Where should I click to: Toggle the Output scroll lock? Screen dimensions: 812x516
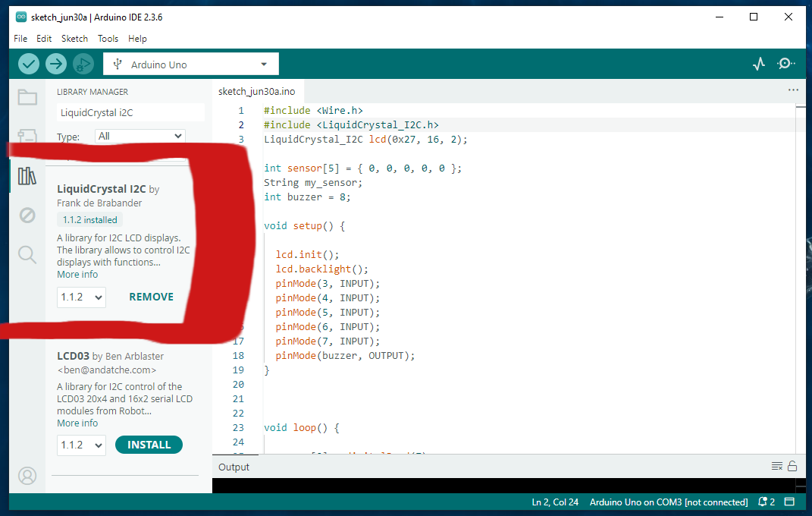792,466
